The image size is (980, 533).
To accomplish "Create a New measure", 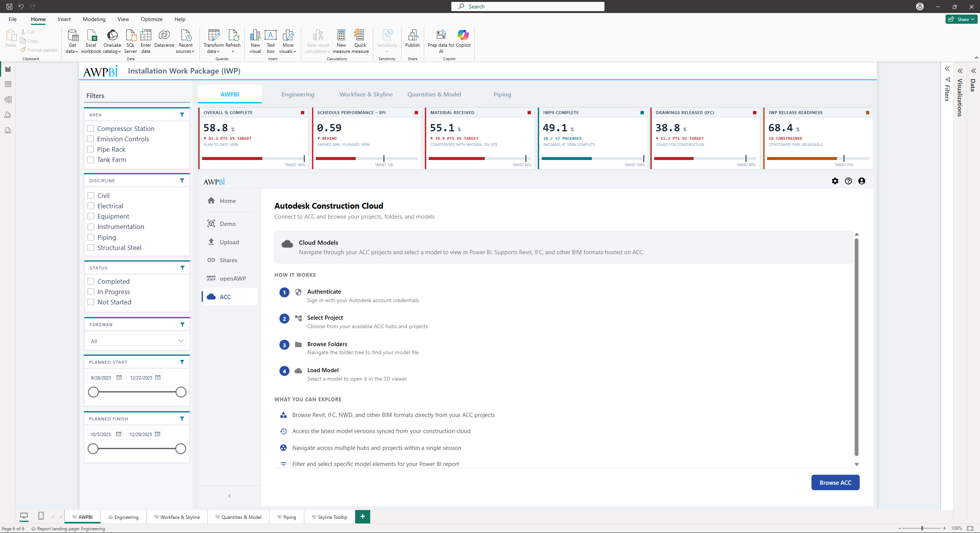I will click(x=341, y=41).
